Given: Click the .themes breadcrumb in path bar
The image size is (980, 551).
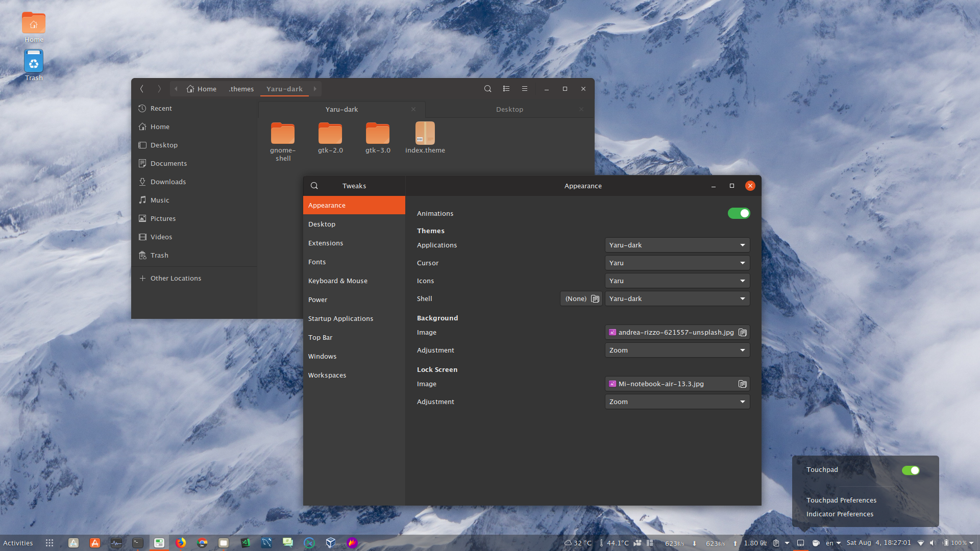Looking at the screenshot, I should (241, 89).
